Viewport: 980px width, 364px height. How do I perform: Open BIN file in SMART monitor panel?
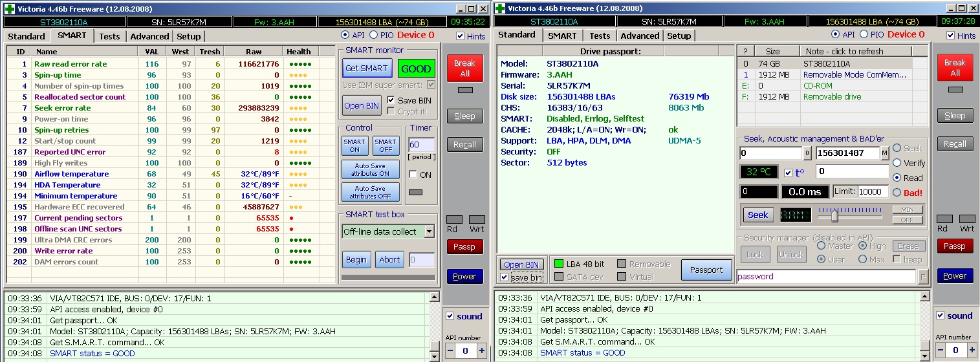point(362,105)
